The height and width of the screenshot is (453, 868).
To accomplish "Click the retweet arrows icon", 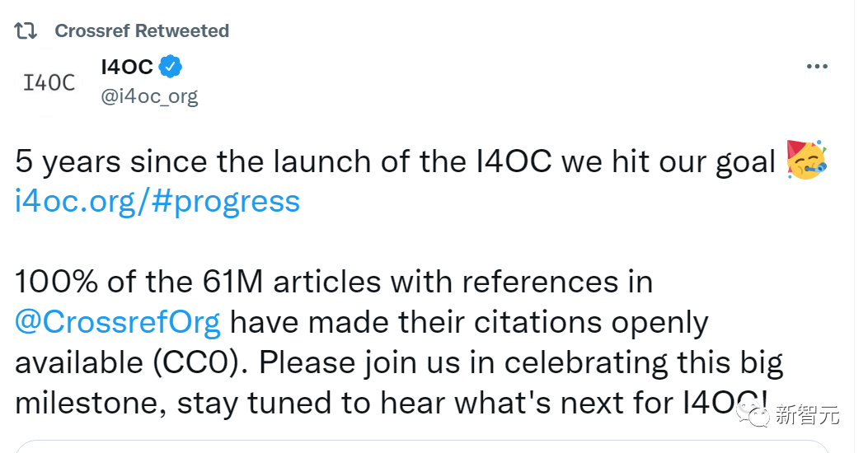I will point(26,31).
